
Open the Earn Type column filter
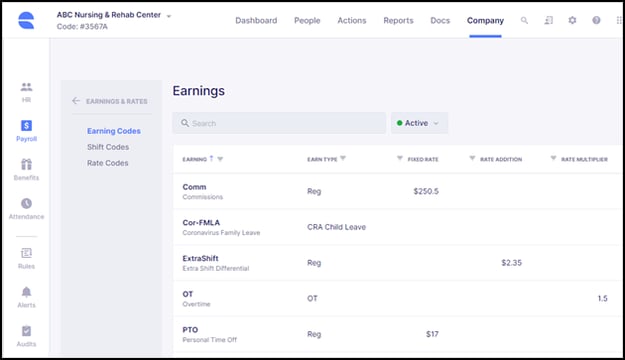click(343, 158)
